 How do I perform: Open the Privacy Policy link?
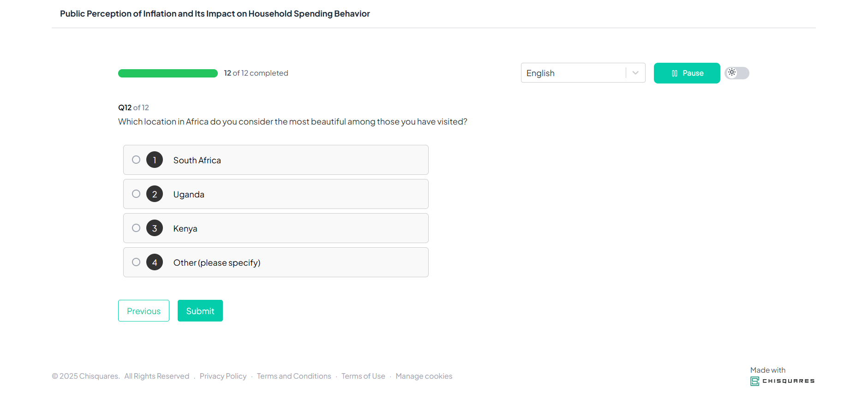pyautogui.click(x=223, y=376)
